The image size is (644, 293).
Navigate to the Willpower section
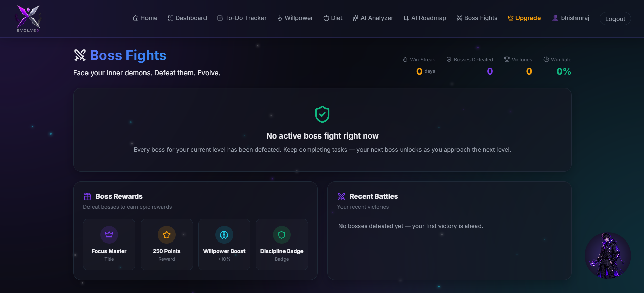pos(295,18)
